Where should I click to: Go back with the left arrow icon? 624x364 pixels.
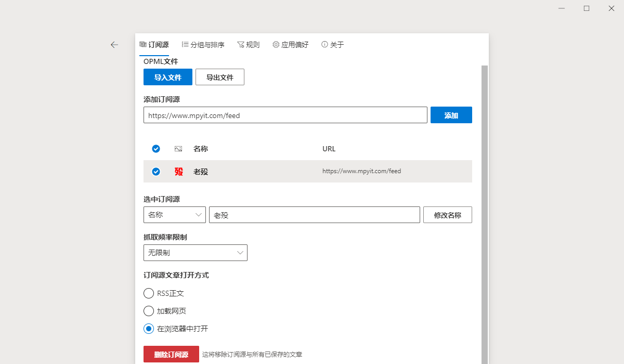coord(114,45)
